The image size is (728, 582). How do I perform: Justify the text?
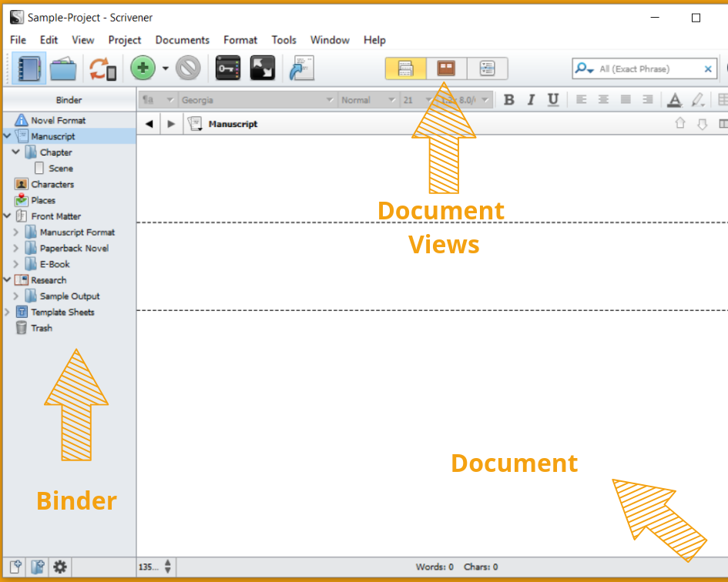pyautogui.click(x=626, y=99)
